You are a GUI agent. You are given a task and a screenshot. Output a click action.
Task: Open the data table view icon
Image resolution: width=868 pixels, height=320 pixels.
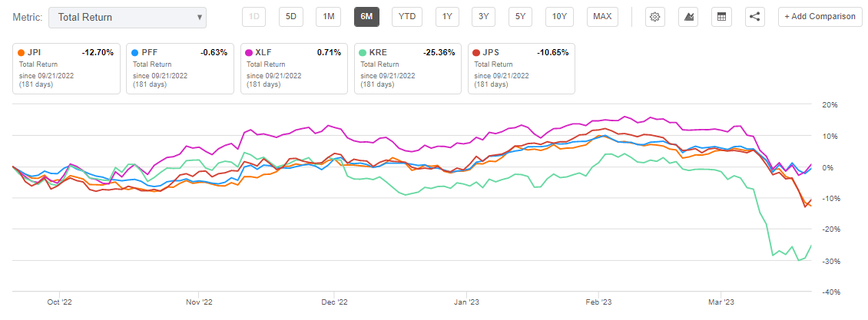coord(721,17)
